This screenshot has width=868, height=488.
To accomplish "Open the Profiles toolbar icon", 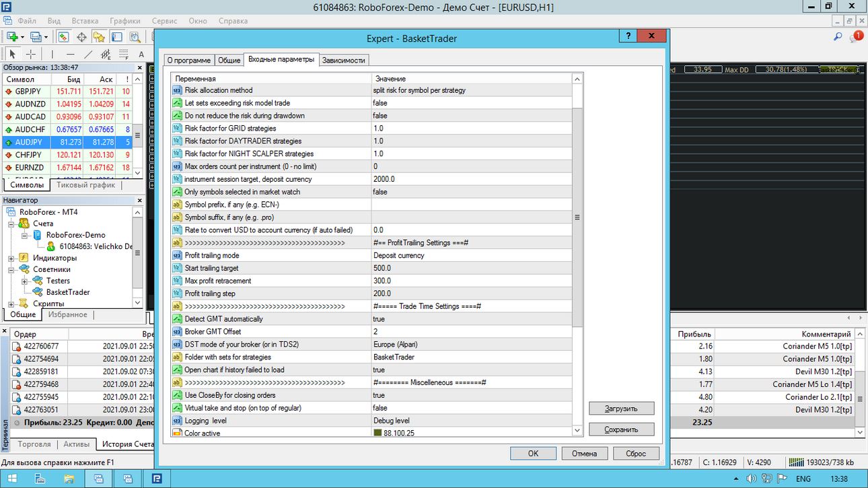I will pyautogui.click(x=36, y=37).
